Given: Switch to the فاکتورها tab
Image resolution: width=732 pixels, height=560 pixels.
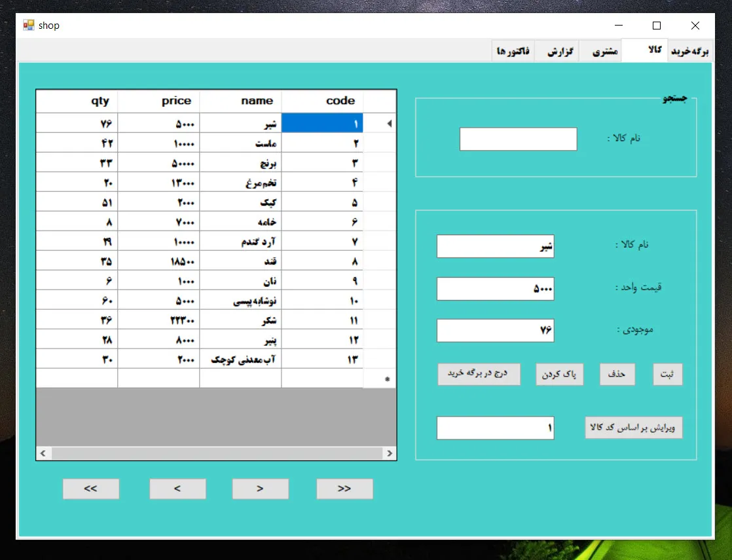Looking at the screenshot, I should point(513,51).
